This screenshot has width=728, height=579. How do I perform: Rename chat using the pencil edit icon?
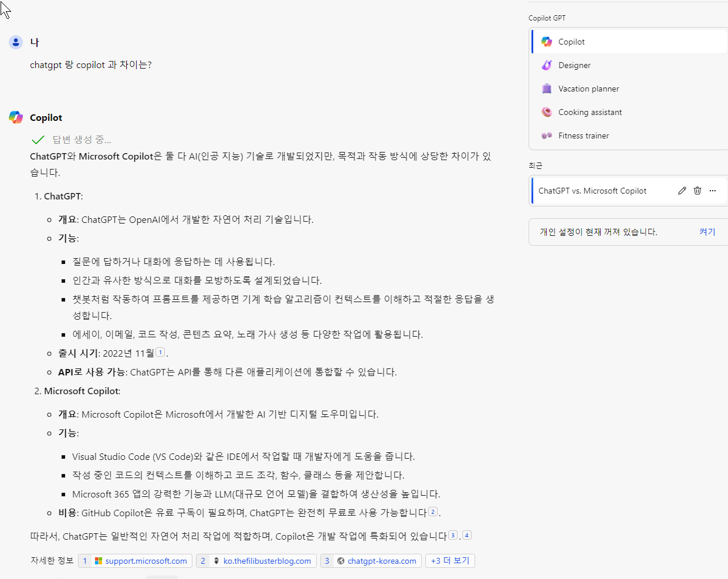tap(682, 191)
